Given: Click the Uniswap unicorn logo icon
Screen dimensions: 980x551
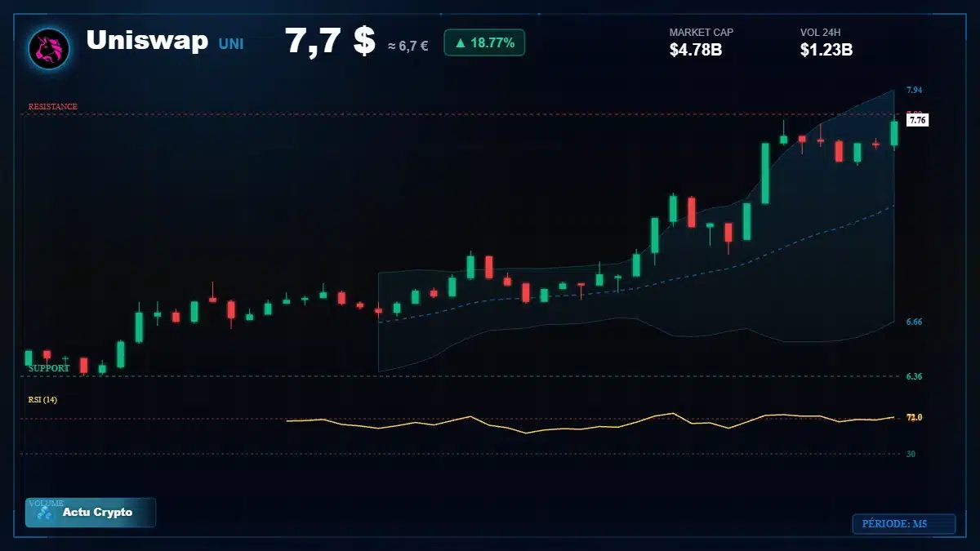Looking at the screenshot, I should coord(49,48).
